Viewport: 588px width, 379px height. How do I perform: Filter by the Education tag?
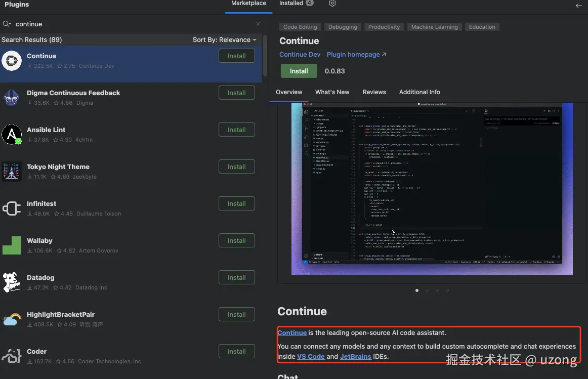pyautogui.click(x=482, y=27)
